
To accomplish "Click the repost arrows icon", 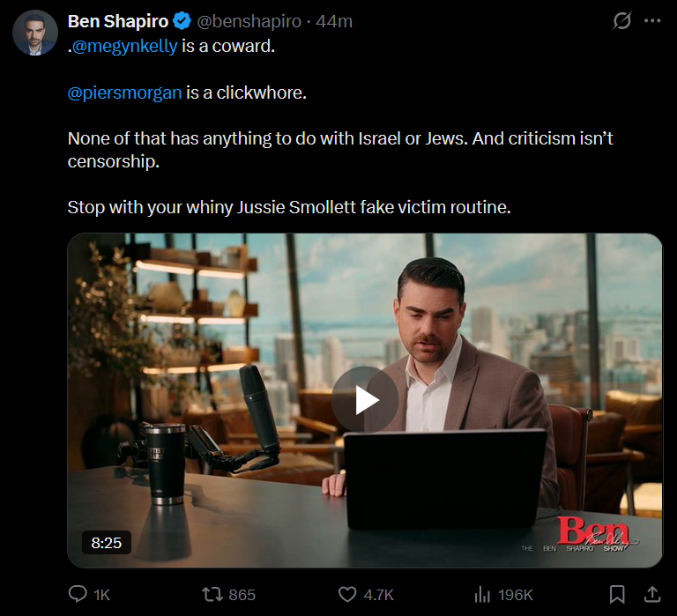I will tap(212, 595).
